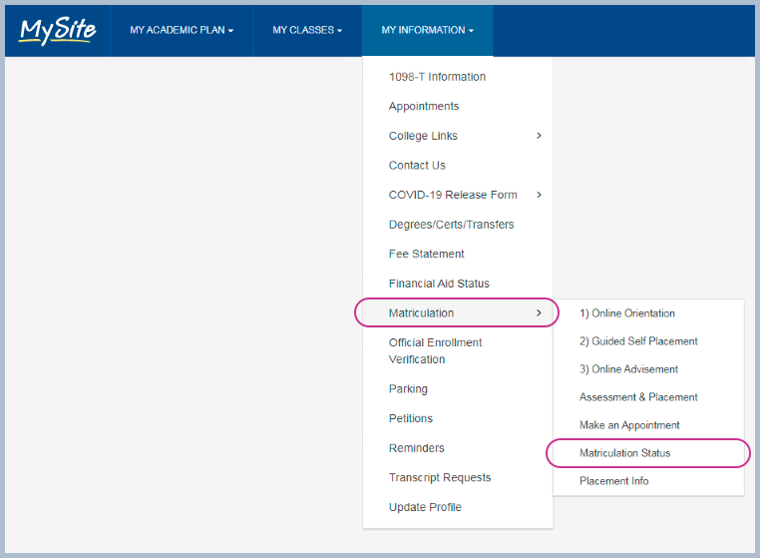This screenshot has height=558, width=760.
Task: Go to Contact Us
Action: point(417,165)
